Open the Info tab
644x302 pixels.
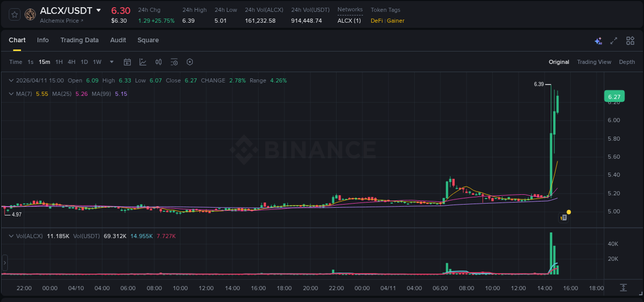(43, 40)
